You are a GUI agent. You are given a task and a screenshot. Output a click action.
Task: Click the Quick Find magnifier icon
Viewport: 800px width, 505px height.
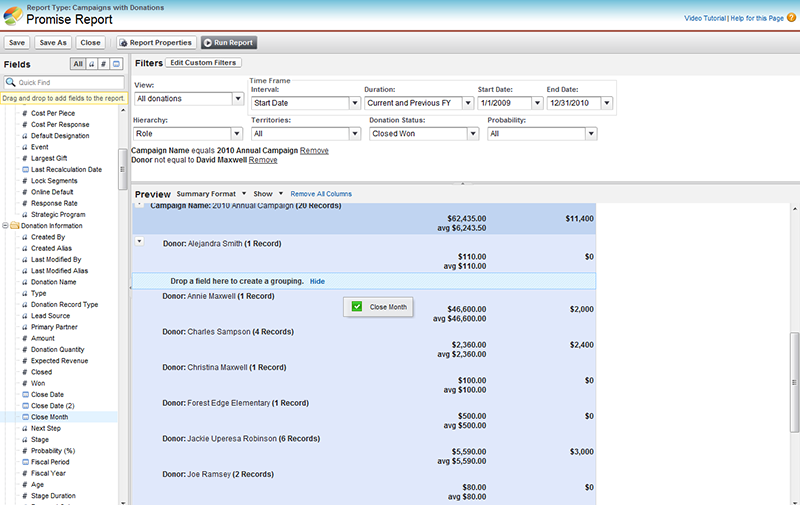pyautogui.click(x=11, y=82)
